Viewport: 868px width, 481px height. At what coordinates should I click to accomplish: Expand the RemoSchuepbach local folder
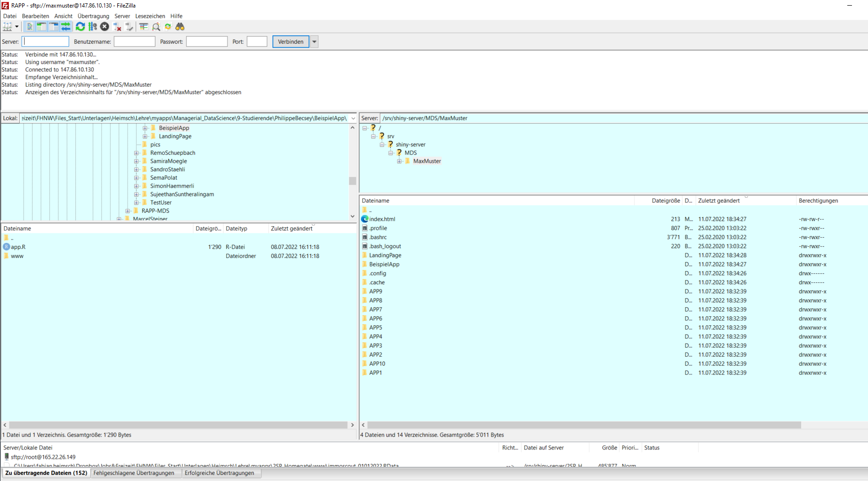pos(137,153)
